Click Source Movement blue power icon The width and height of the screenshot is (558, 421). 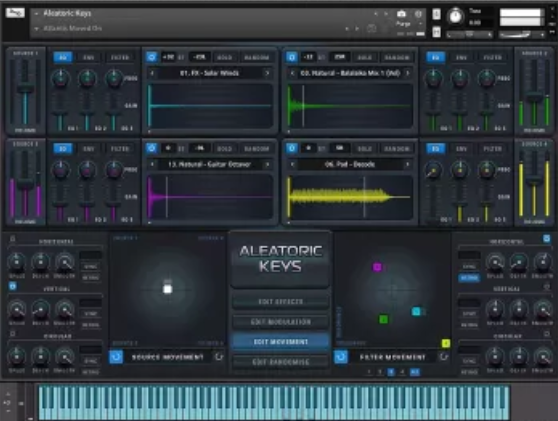click(116, 357)
